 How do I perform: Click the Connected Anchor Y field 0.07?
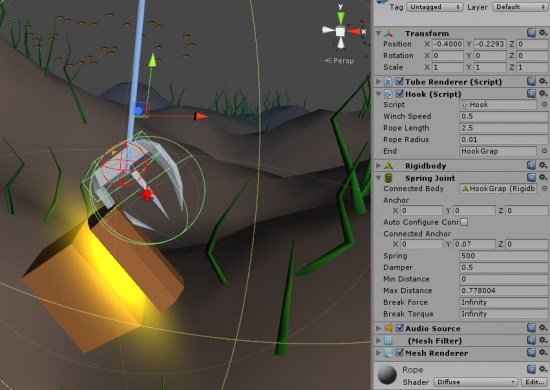click(474, 244)
